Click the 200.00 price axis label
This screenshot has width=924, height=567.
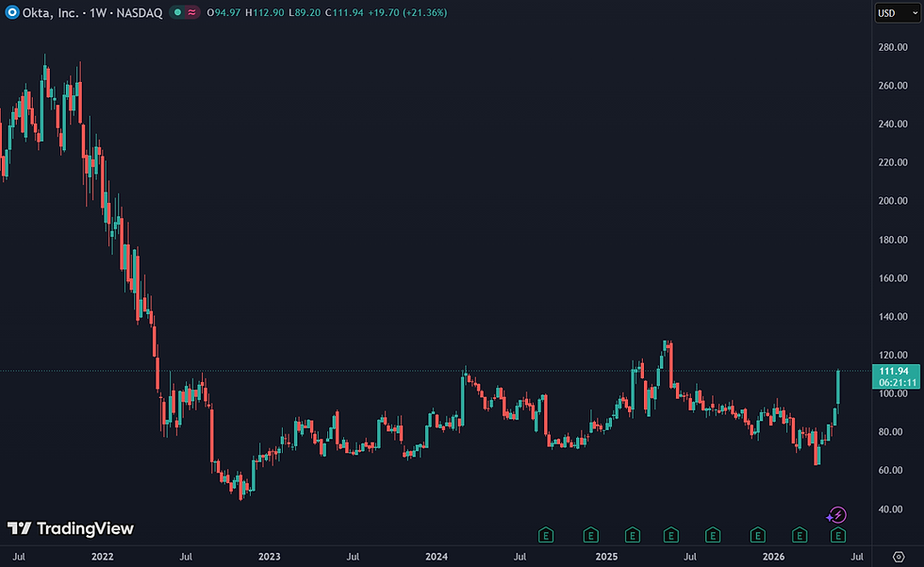point(893,201)
